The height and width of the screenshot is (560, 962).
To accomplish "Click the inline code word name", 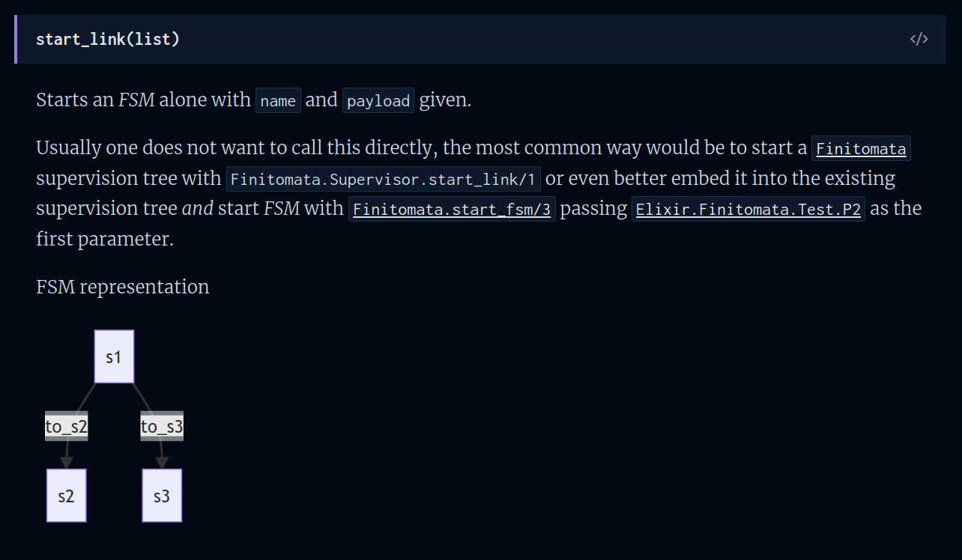I will tap(278, 100).
